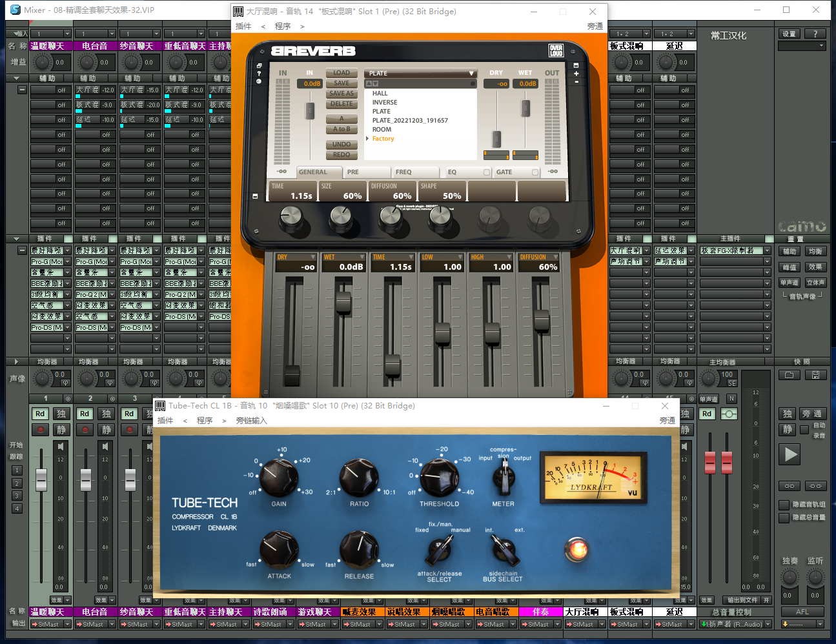The image size is (836, 644).
Task: Enable the EQ checkbox in BREVERB
Action: [x=487, y=172]
